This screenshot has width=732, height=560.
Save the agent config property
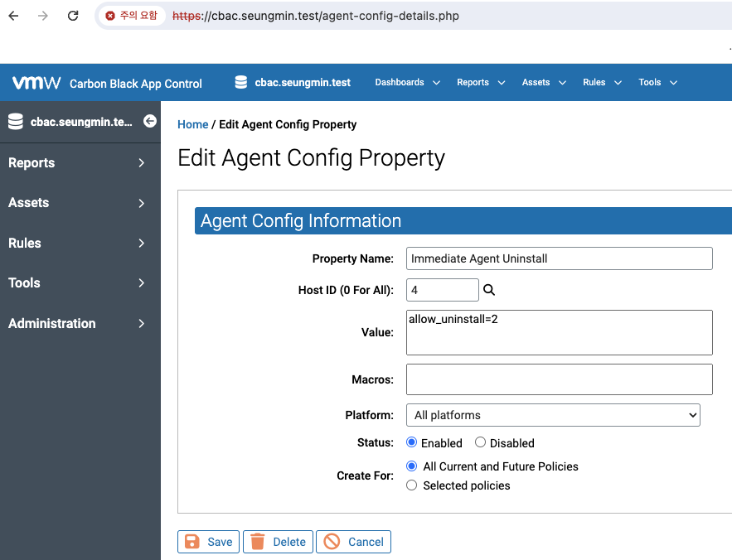tap(208, 542)
